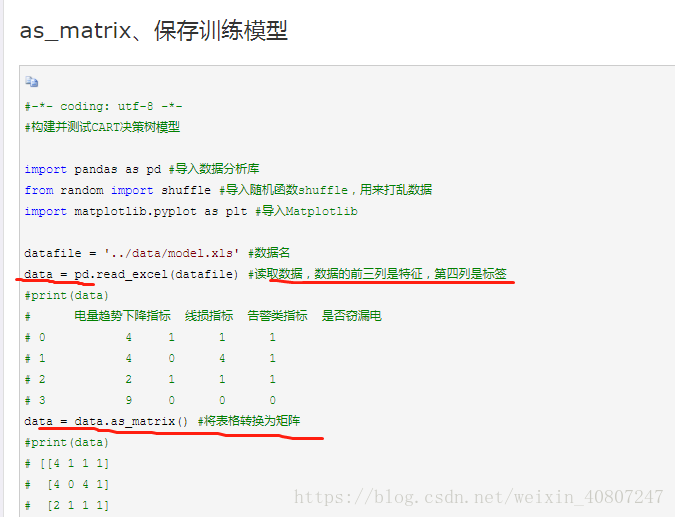Click comment '#读取数据，数据的前三列是特征，第四列是标签'
This screenshot has height=517, width=675.
(x=378, y=274)
